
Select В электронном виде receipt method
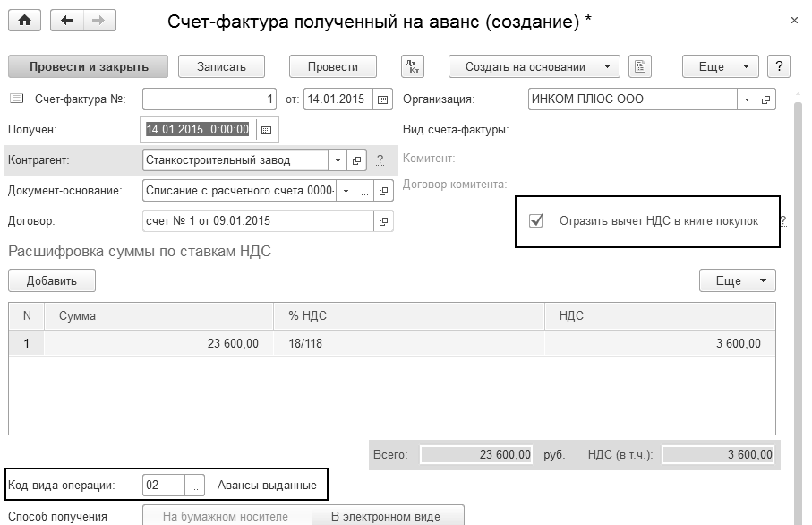pyautogui.click(x=388, y=516)
